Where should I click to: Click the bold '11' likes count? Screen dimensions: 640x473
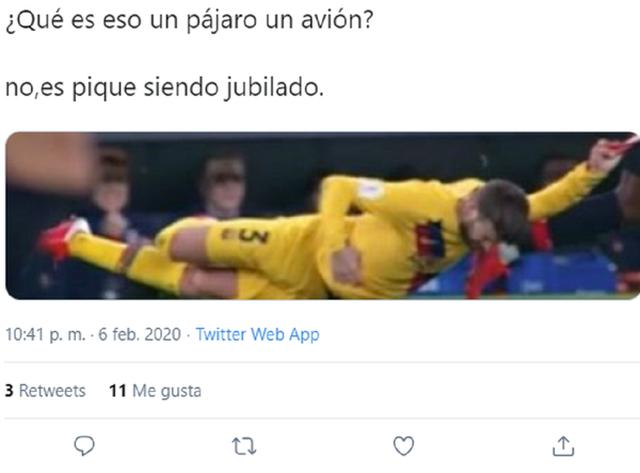(118, 391)
